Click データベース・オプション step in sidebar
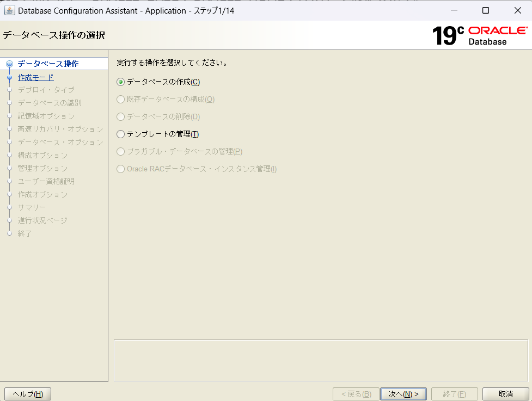Image resolution: width=532 pixels, height=401 pixels. tap(60, 142)
